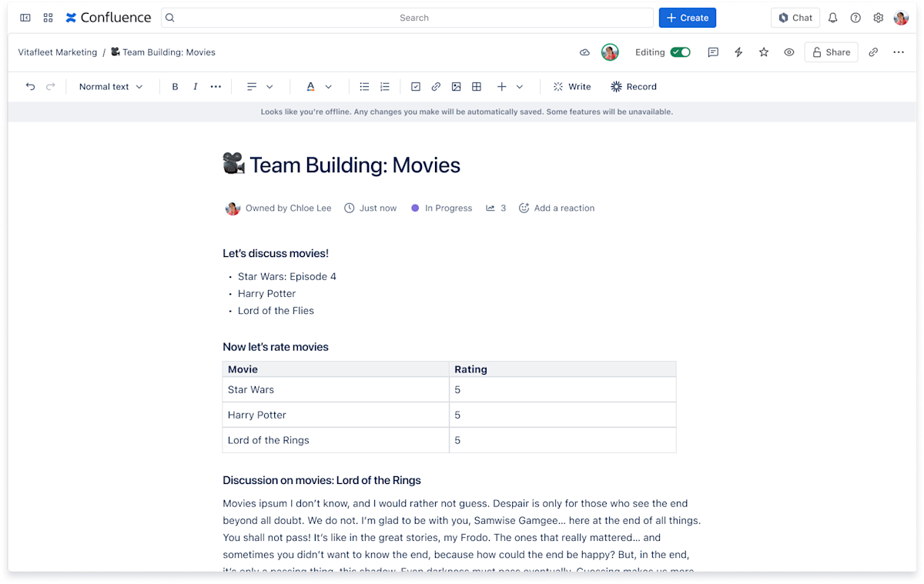Viewport: 924px width, 584px height.
Task: Open the help question icon
Action: click(x=855, y=18)
